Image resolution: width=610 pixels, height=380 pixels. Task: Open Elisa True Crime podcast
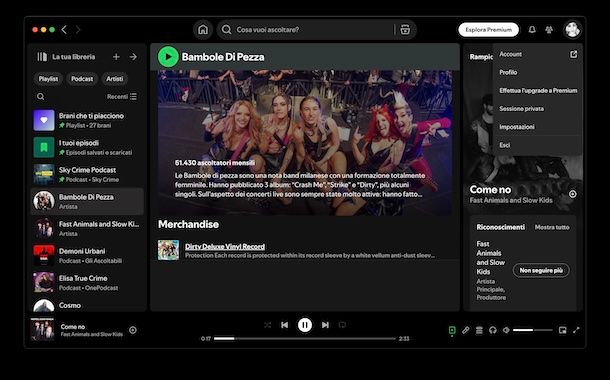(x=87, y=282)
